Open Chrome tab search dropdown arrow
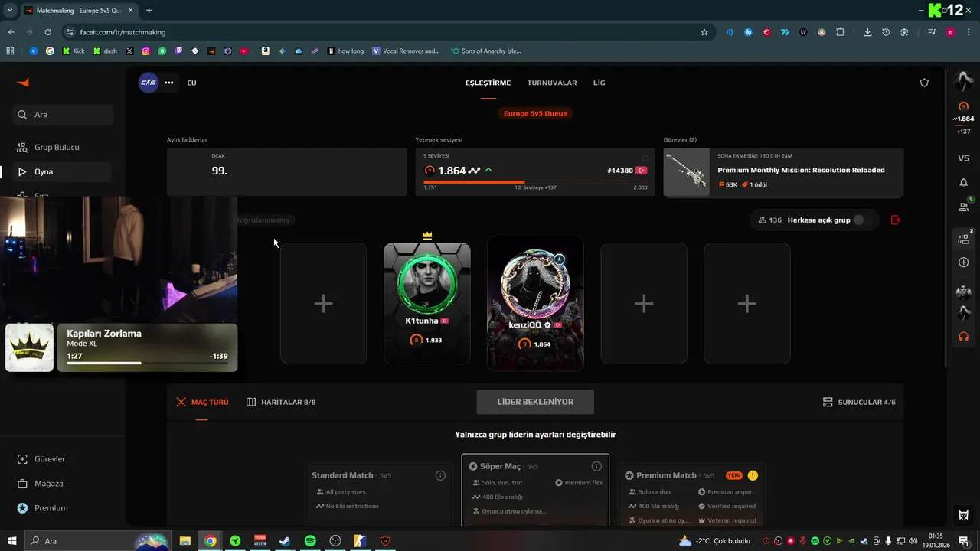980x551 pixels. [x=10, y=10]
